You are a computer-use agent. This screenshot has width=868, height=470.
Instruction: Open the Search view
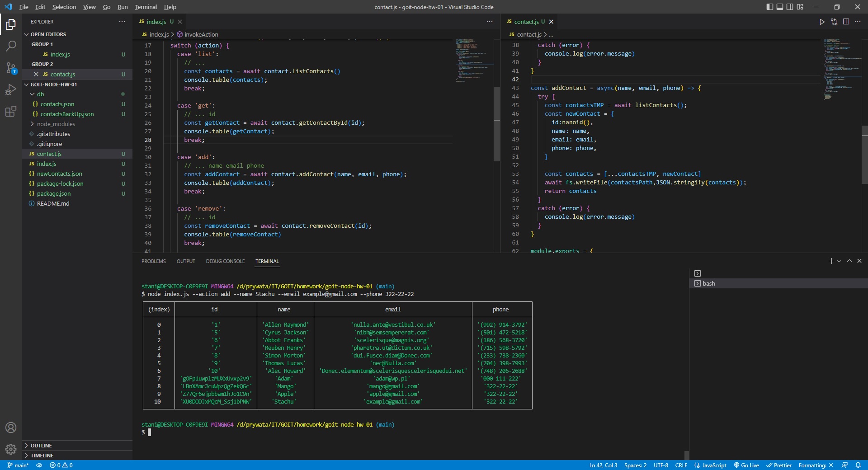tap(11, 46)
